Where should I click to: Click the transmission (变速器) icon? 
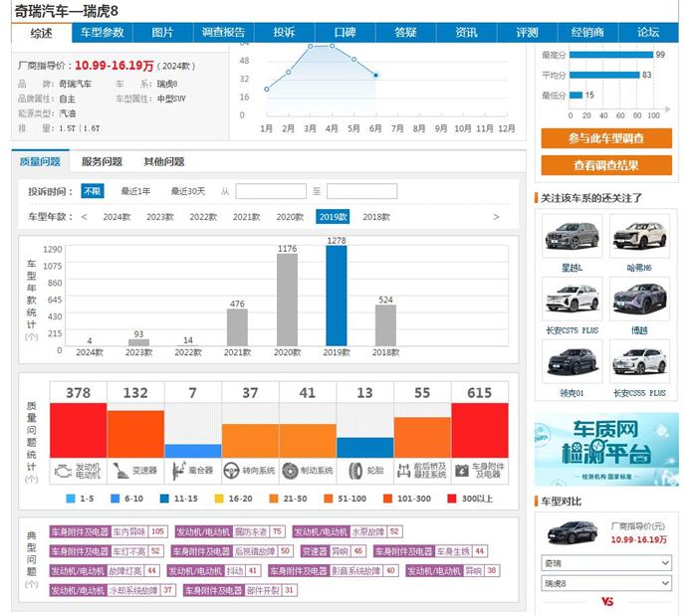pyautogui.click(x=120, y=471)
